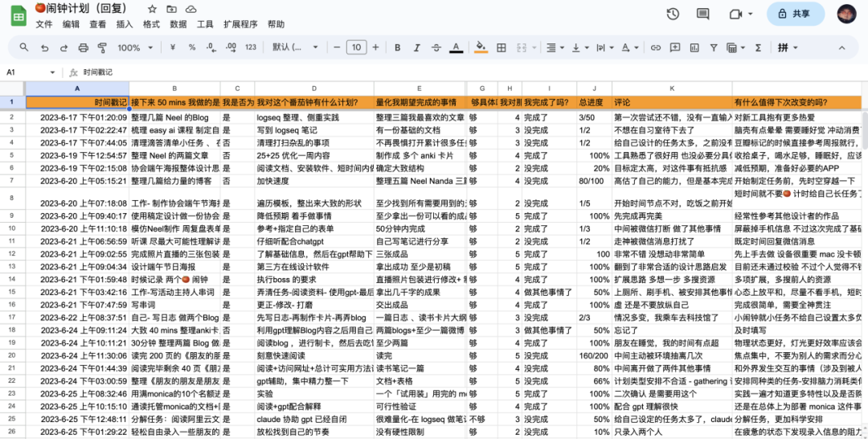This screenshot has height=439, width=868.
Task: Choose the cell fill color
Action: tap(481, 47)
